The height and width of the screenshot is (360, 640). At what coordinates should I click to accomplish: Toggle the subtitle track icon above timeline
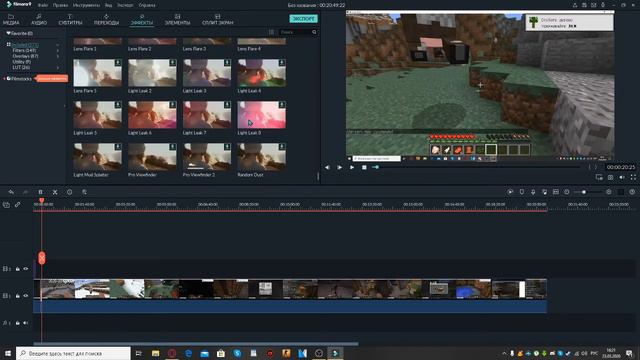tap(556, 192)
